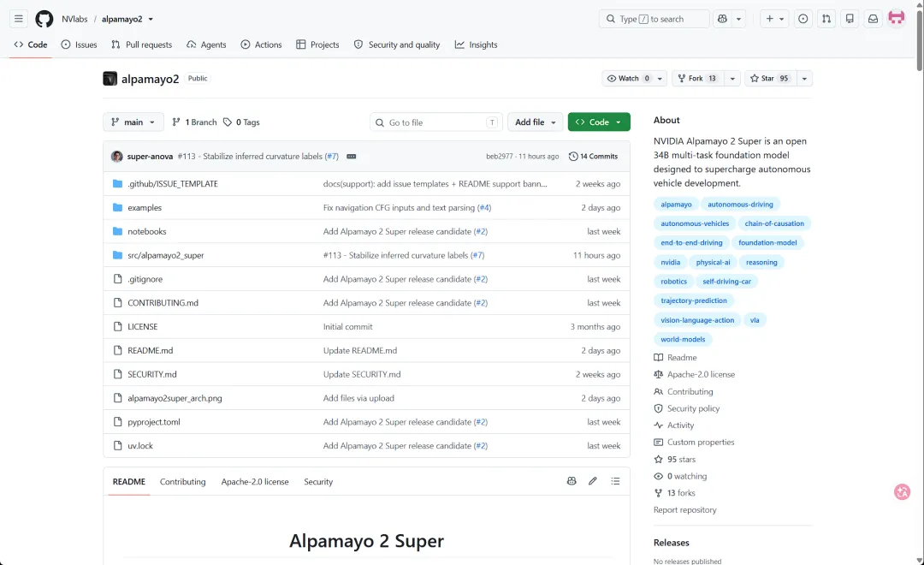
Task: Open Copilot icon in README toolbar
Action: coord(572,481)
